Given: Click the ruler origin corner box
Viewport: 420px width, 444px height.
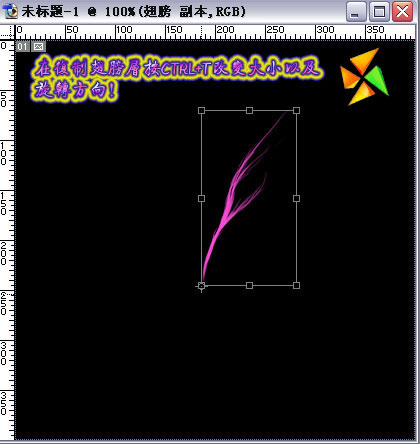Looking at the screenshot, I should [x=7, y=32].
